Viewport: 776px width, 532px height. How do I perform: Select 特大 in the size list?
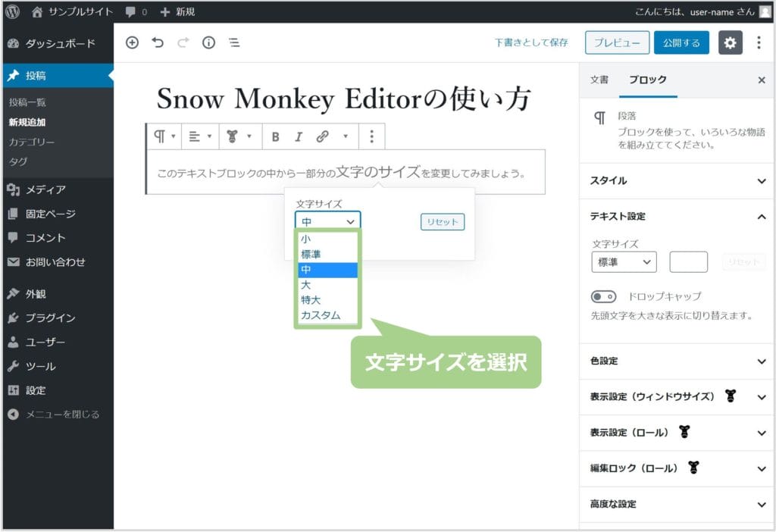[x=327, y=300]
